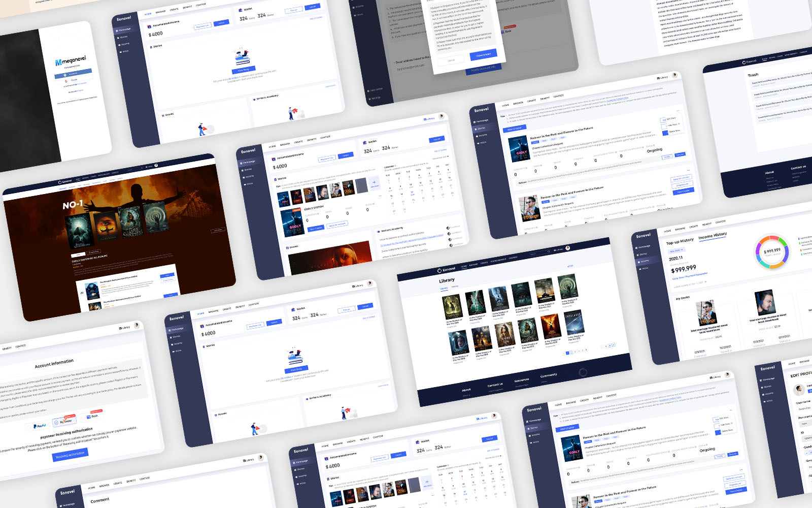Click the Facebook login button on the meganovel screen
Image resolution: width=812 pixels, height=508 pixels.
(73, 74)
